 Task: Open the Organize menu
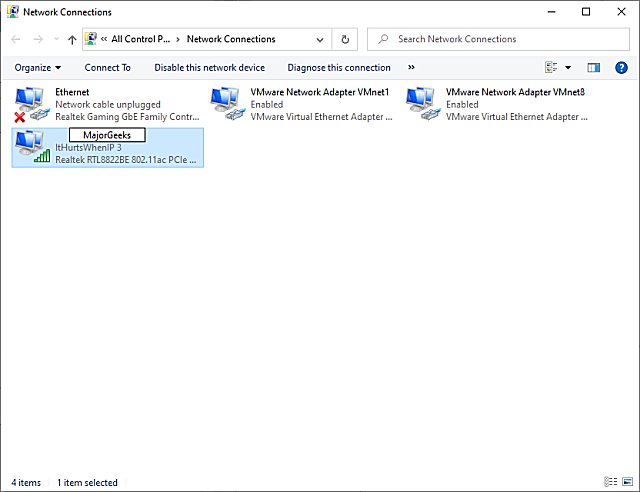pyautogui.click(x=38, y=68)
